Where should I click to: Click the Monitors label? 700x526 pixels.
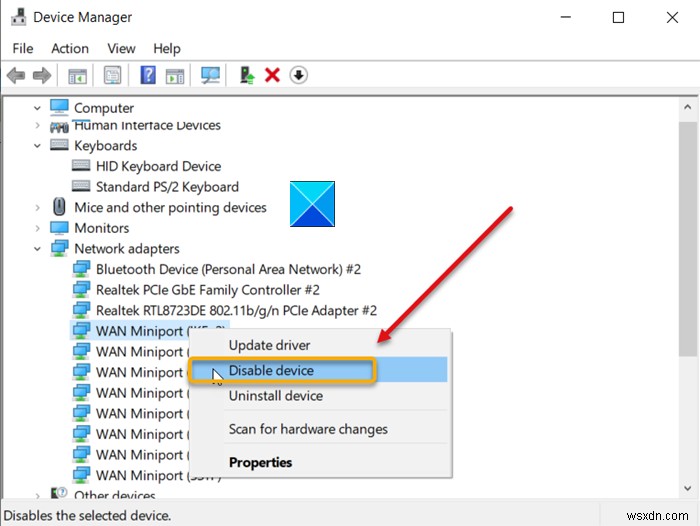(x=102, y=228)
